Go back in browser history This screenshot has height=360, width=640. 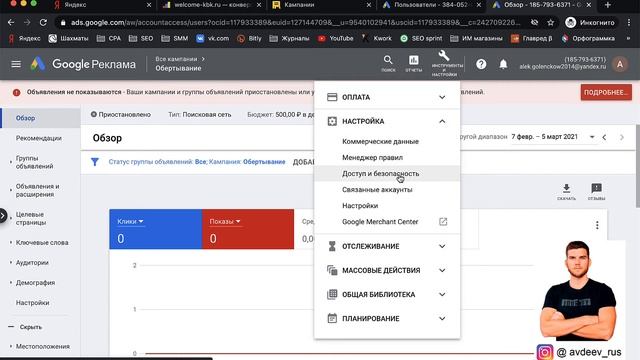11,22
